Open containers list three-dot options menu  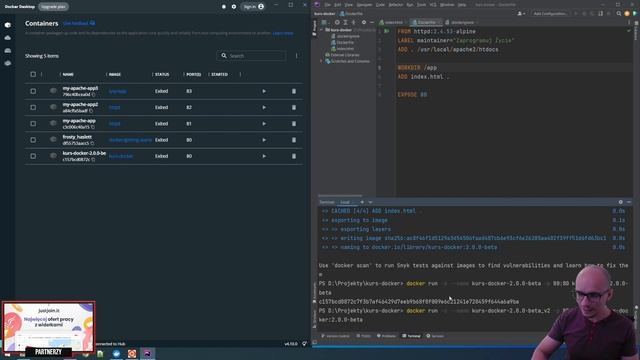(296, 56)
